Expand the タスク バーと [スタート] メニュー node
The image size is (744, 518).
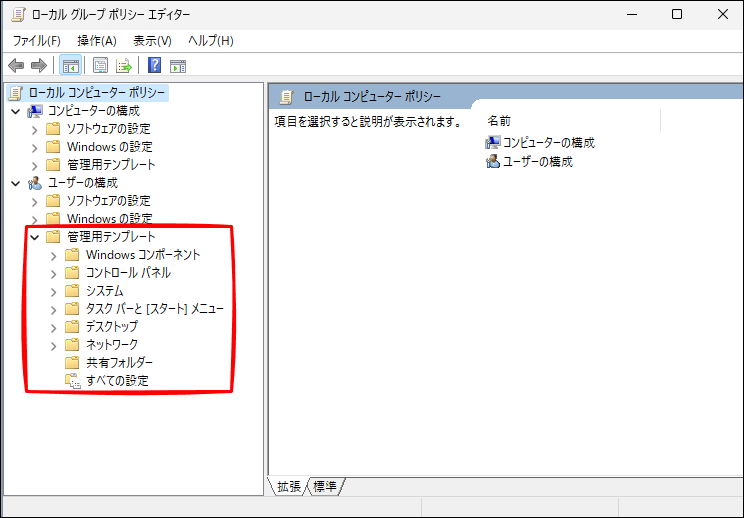54,309
